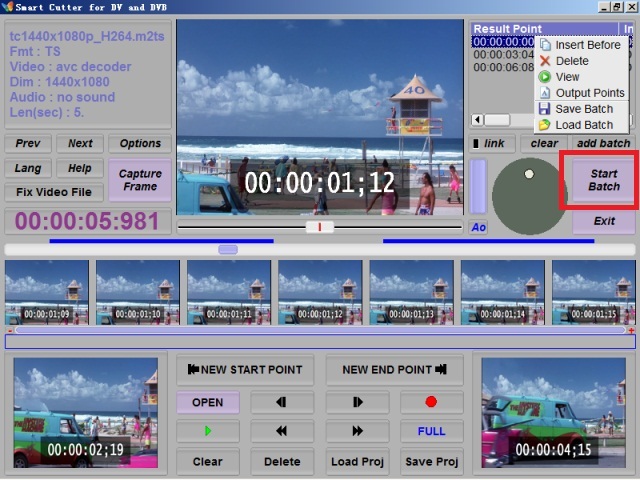Click the red record button
The image size is (640, 480).
(x=431, y=402)
